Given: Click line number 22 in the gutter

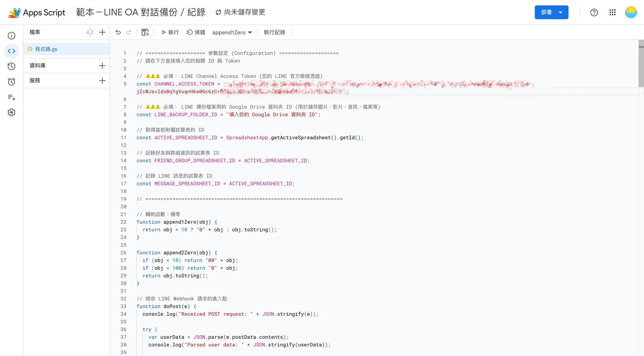Looking at the screenshot, I should point(123,222).
